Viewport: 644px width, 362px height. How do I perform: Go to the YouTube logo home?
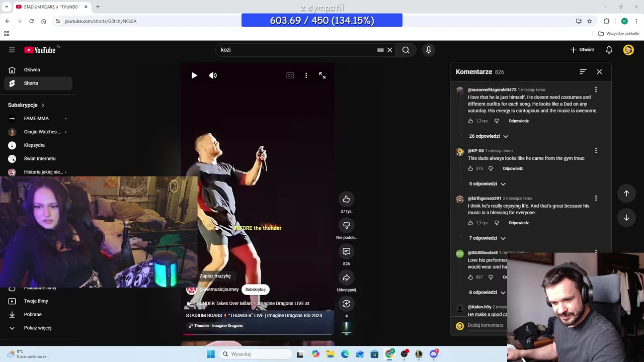point(40,50)
